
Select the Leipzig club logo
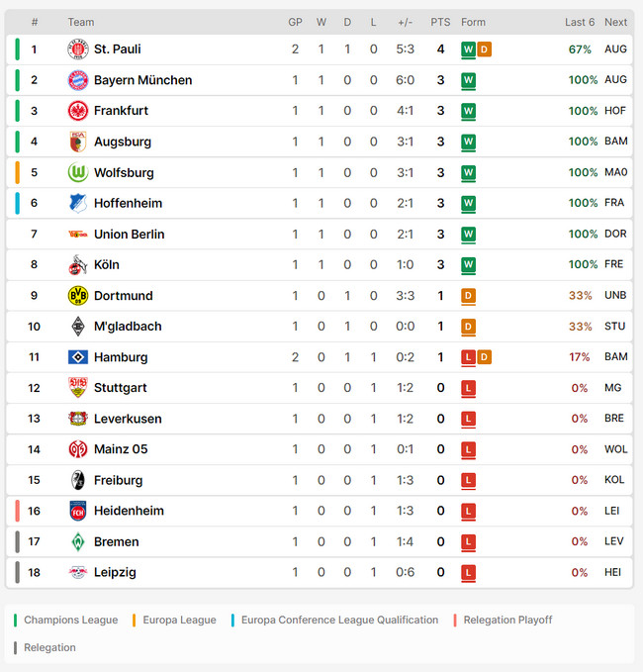[78, 572]
